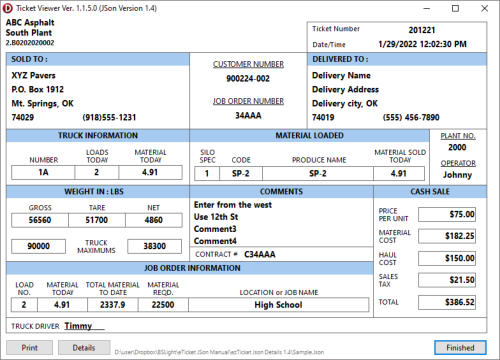Close the Ticket Viewer window
This screenshot has width=500, height=360.
point(484,8)
